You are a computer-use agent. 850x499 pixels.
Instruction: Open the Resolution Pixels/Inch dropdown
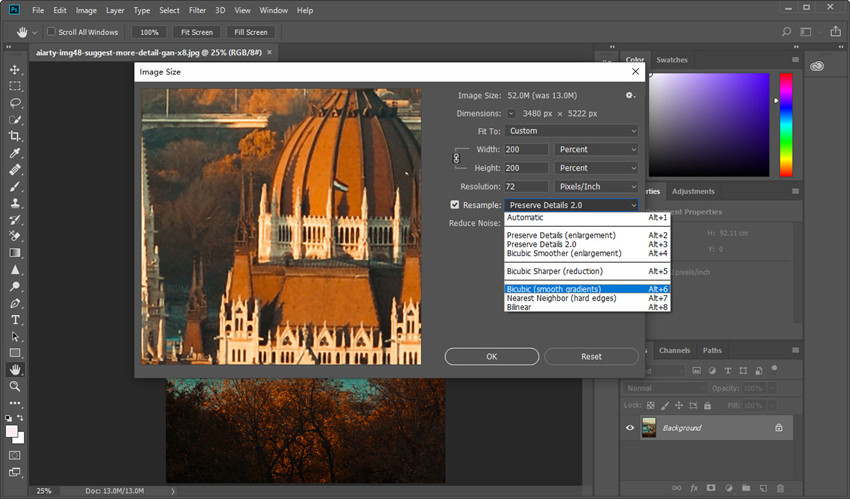coord(596,186)
